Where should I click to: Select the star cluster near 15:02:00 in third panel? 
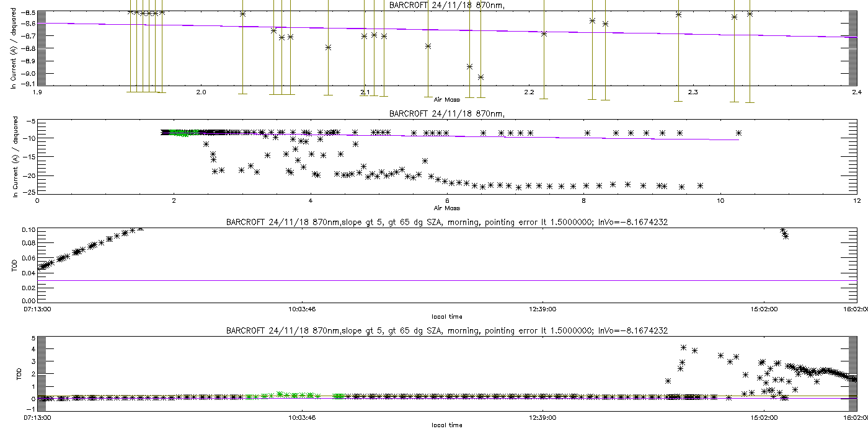784,233
